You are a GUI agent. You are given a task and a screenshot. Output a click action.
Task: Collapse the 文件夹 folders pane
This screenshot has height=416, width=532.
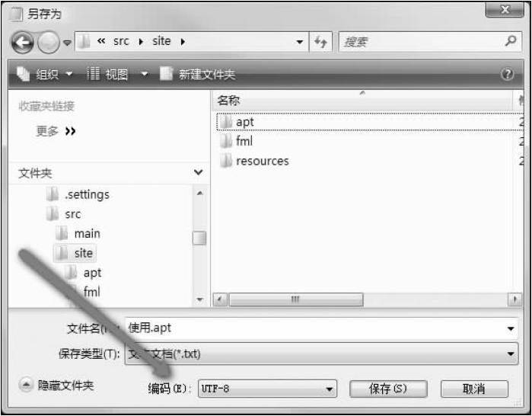(199, 173)
